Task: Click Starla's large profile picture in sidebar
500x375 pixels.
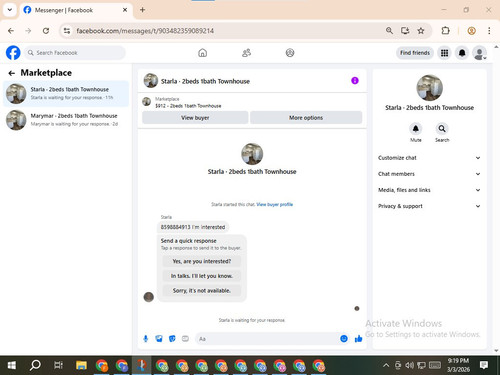Action: point(429,87)
